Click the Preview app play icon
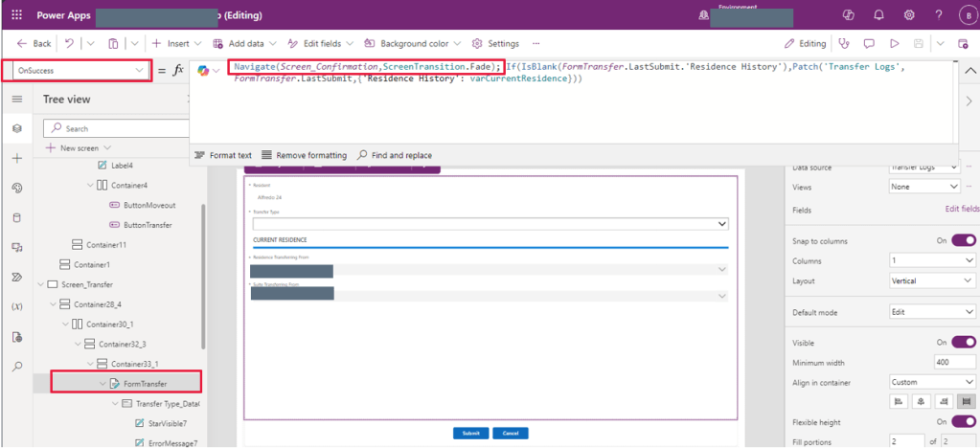980x448 pixels. coord(895,43)
